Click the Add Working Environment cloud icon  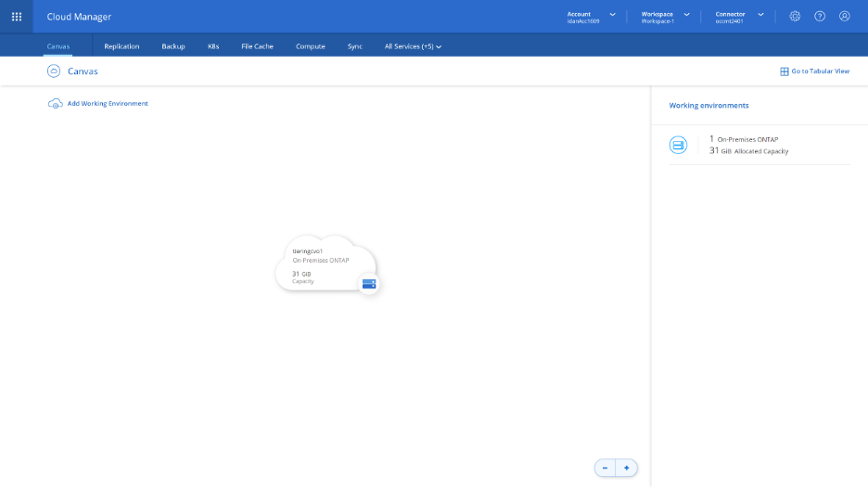coord(55,103)
